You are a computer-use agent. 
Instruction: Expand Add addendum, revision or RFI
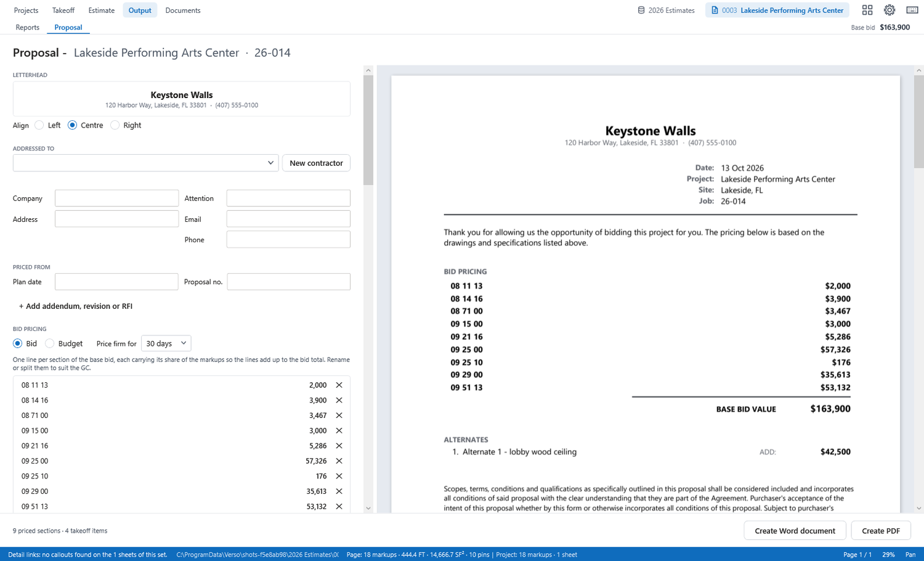tap(76, 306)
